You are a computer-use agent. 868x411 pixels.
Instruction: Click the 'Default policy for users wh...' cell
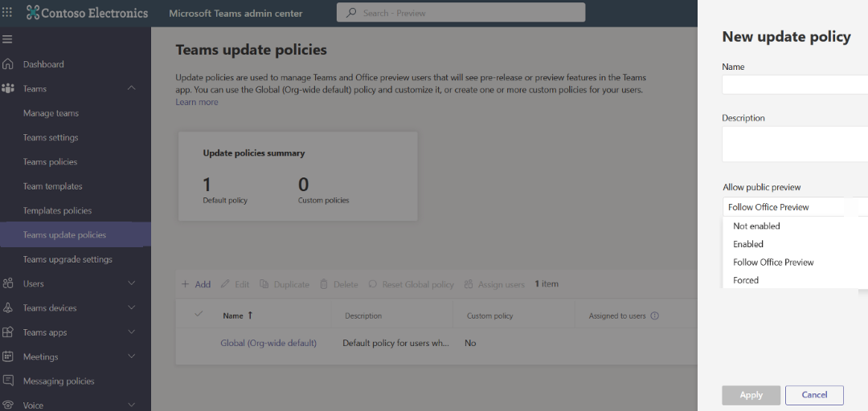[395, 343]
